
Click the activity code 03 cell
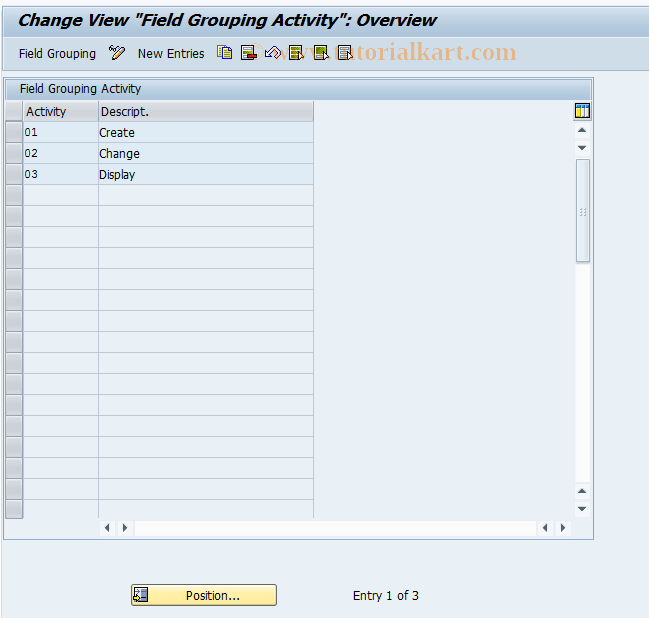tap(61, 175)
